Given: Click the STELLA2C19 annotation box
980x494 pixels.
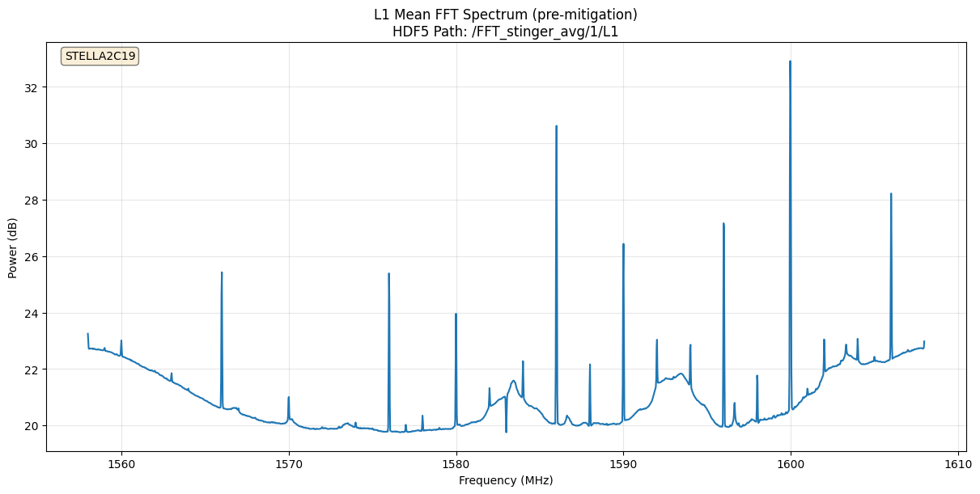Looking at the screenshot, I should tap(100, 56).
